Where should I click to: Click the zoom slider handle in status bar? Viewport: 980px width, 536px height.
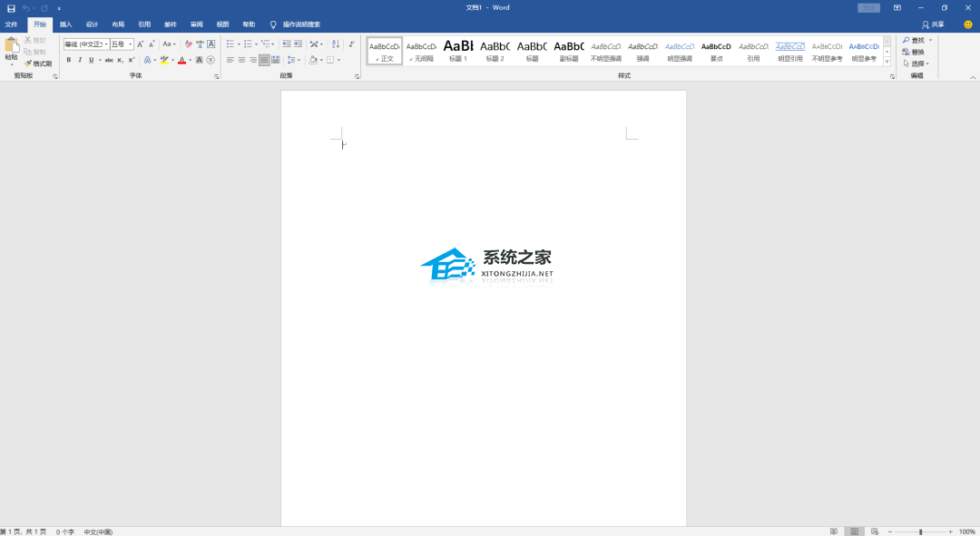pos(921,531)
